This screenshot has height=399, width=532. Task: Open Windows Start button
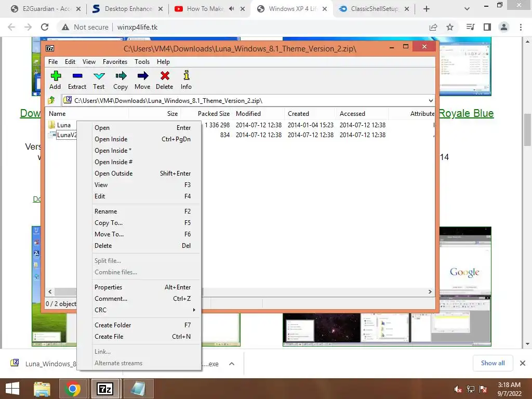coord(12,389)
